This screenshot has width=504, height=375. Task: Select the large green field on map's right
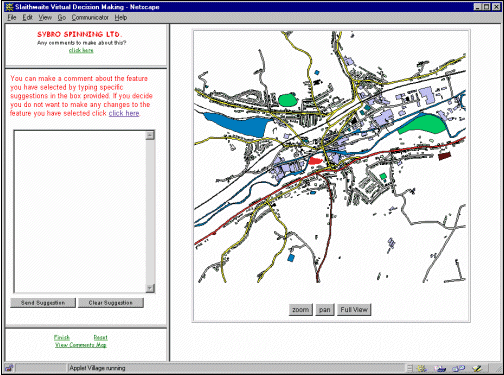(424, 124)
